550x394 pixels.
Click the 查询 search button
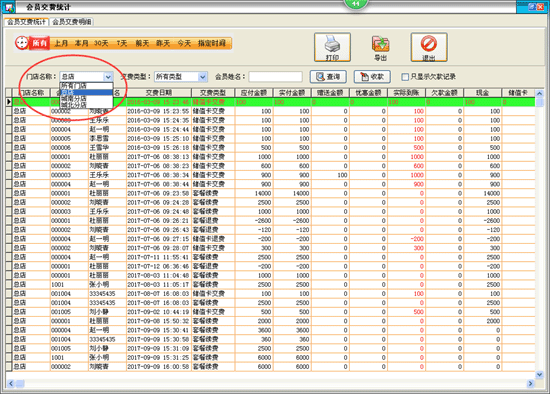click(x=328, y=76)
